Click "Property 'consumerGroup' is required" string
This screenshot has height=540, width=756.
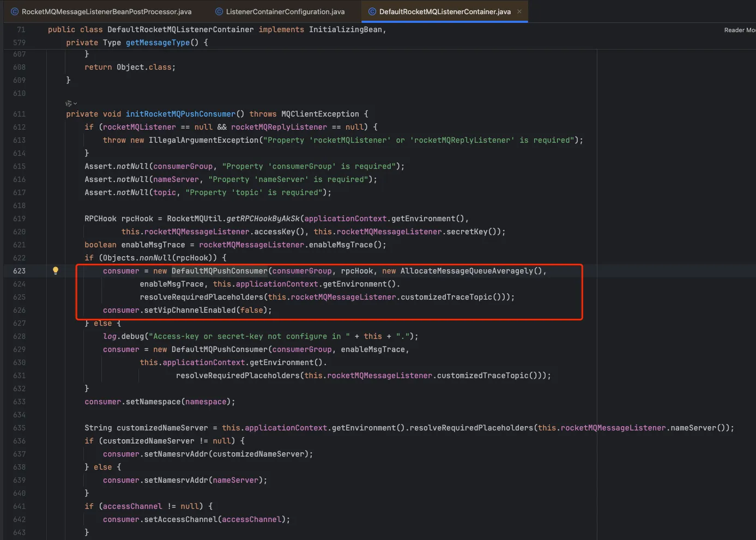click(x=309, y=166)
